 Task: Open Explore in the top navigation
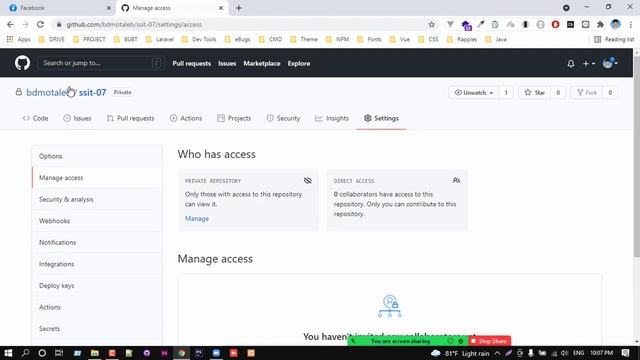pos(299,64)
